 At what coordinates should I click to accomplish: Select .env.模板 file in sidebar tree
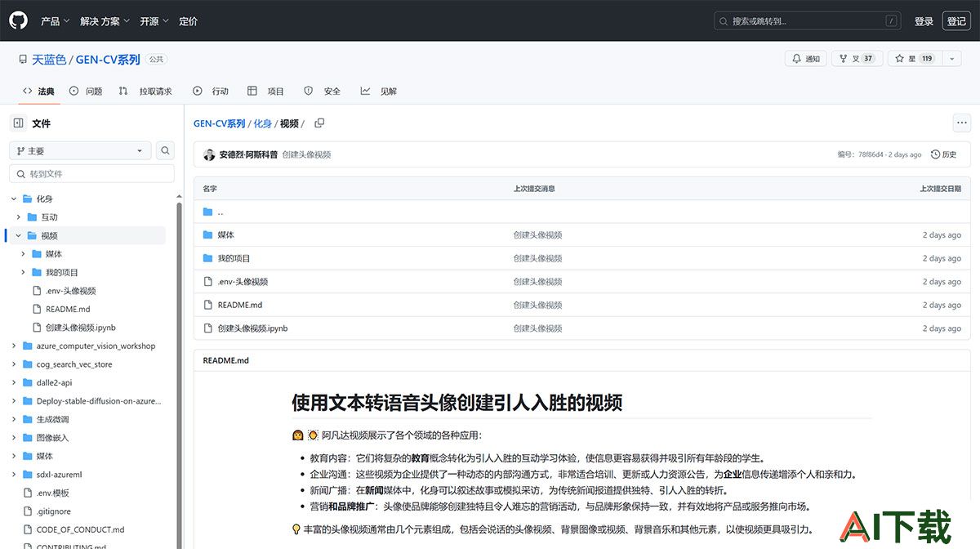tap(53, 493)
